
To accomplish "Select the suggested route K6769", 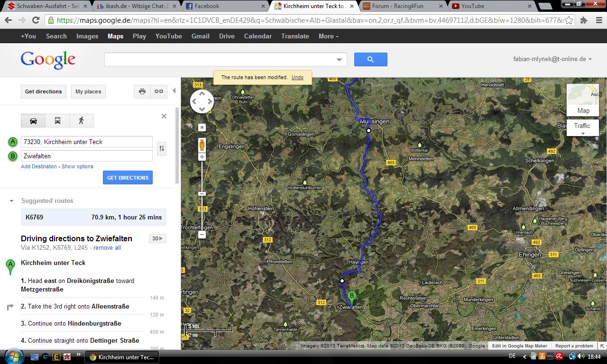I will (x=93, y=217).
